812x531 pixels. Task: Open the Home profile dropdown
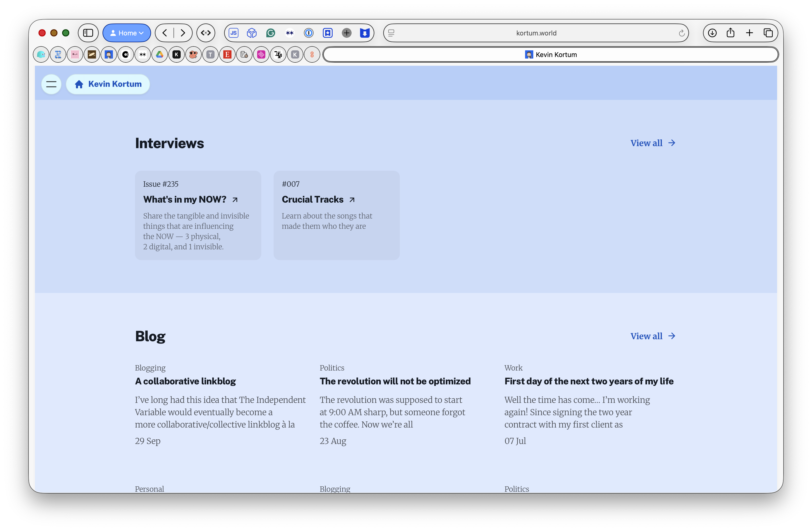click(127, 33)
